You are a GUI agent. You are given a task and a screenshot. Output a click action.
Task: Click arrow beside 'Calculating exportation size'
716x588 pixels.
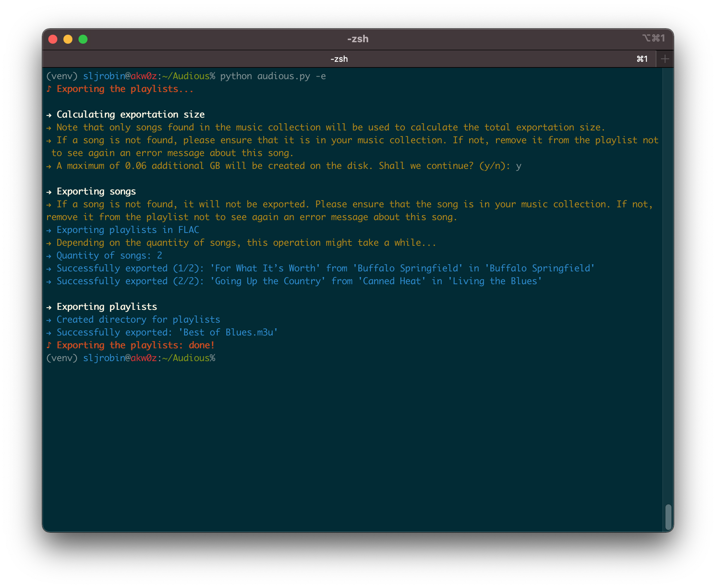tap(49, 115)
